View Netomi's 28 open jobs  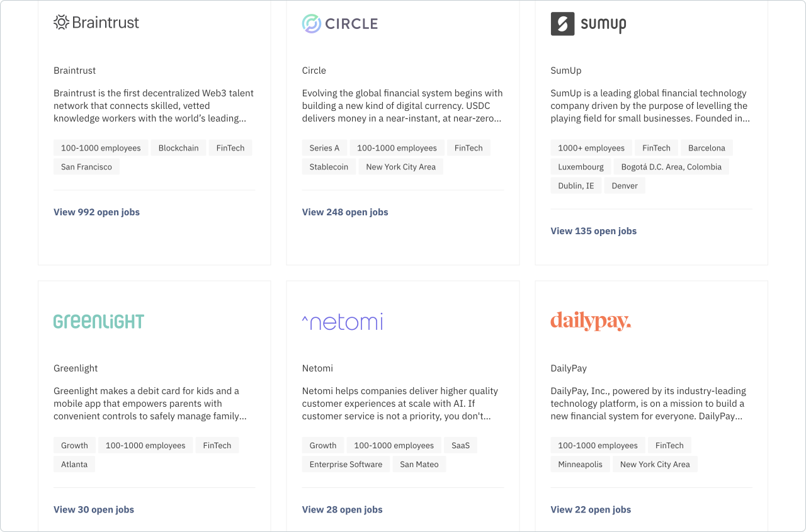point(342,509)
